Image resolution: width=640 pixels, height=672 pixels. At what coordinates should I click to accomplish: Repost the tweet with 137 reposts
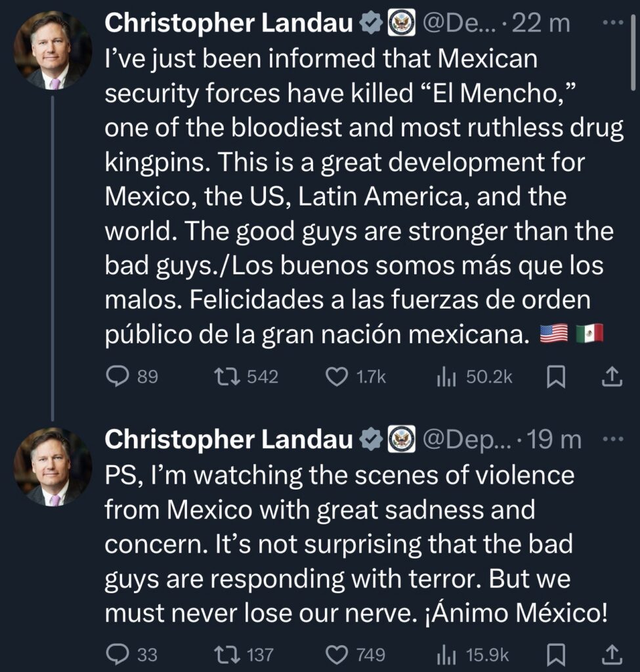tap(229, 654)
